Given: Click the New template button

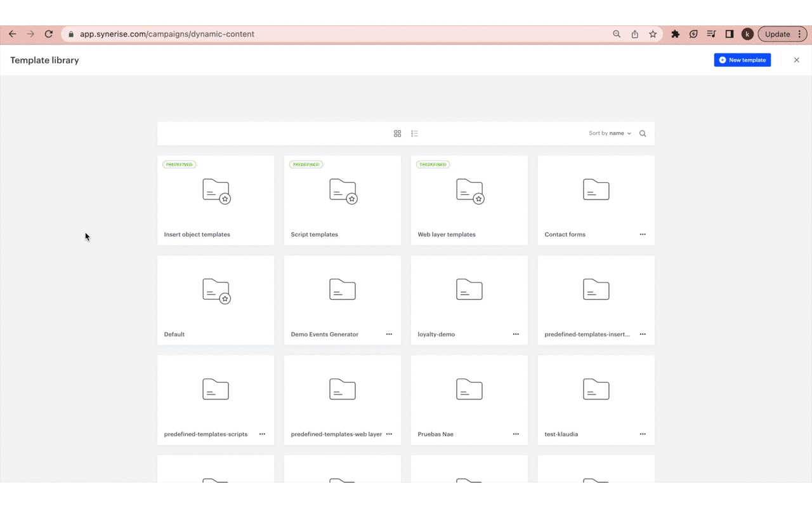Looking at the screenshot, I should point(742,60).
